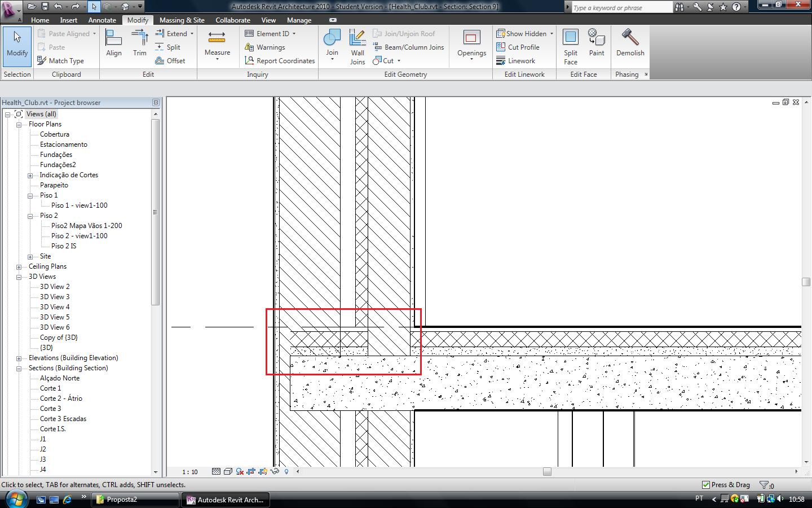The height and width of the screenshot is (508, 812).
Task: Click the Save icon in quick access toolbar
Action: coord(45,7)
